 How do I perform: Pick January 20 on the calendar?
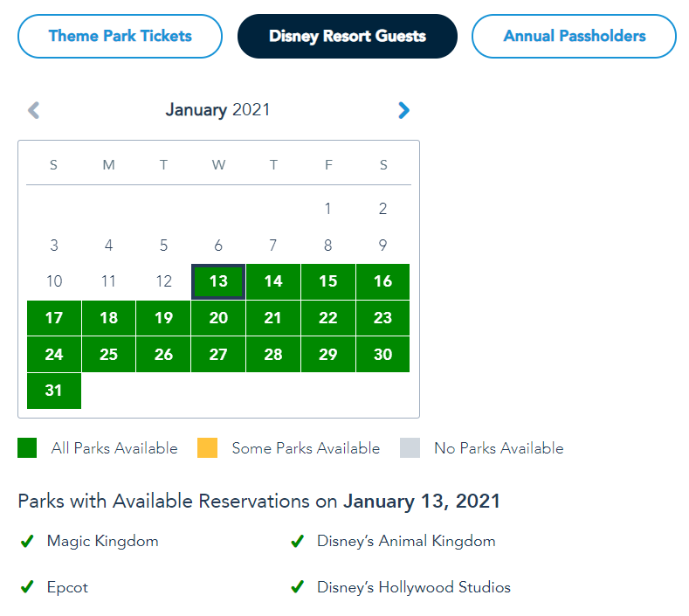pyautogui.click(x=218, y=318)
